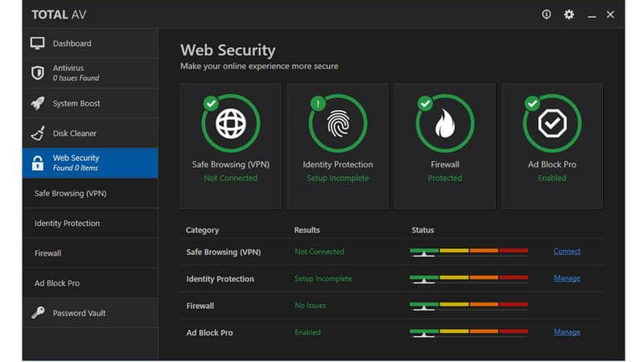Click the Password Vault key icon
The height and width of the screenshot is (362, 644).
point(38,313)
